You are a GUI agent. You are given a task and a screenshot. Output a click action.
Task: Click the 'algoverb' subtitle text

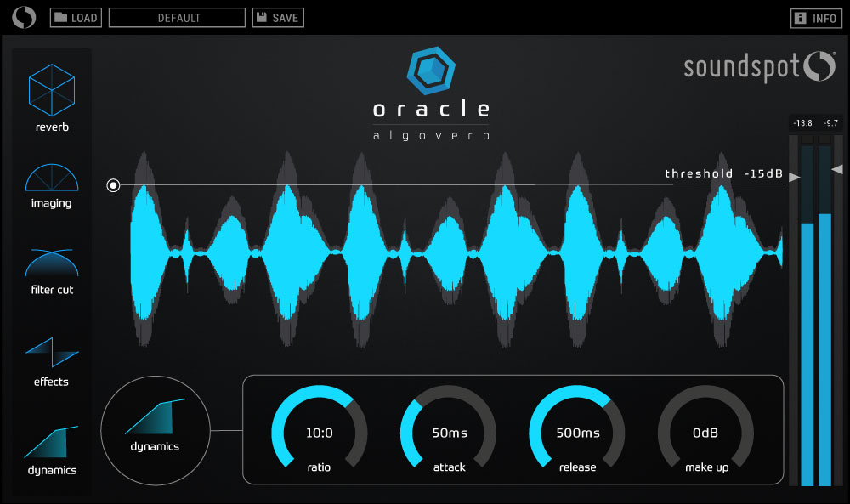431,135
